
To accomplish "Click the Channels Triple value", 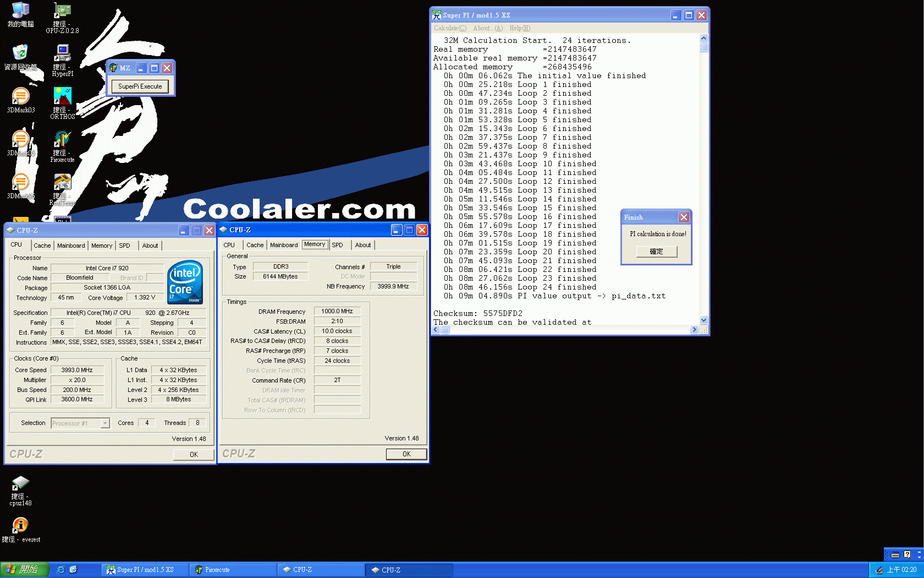I will click(x=393, y=266).
